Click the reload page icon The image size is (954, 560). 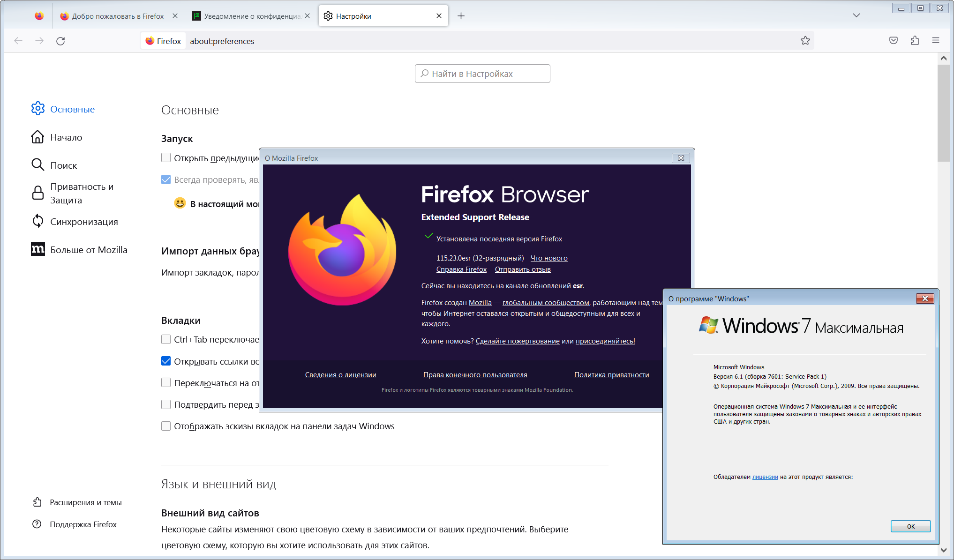(x=60, y=41)
